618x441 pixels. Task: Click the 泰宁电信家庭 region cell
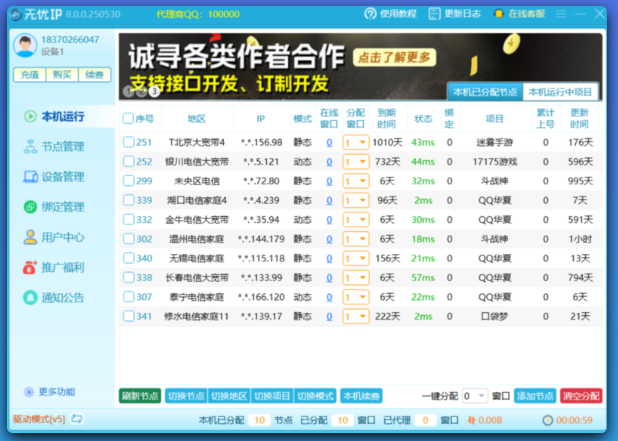(196, 297)
